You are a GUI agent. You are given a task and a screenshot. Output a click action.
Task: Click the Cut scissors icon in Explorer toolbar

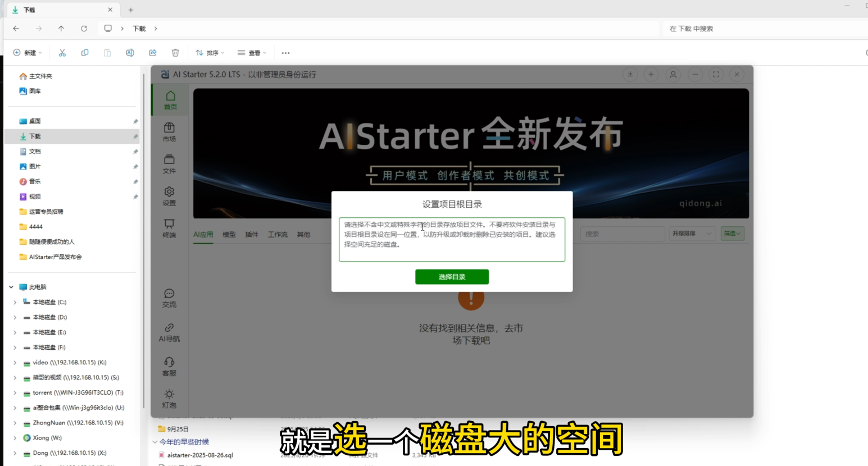point(62,53)
